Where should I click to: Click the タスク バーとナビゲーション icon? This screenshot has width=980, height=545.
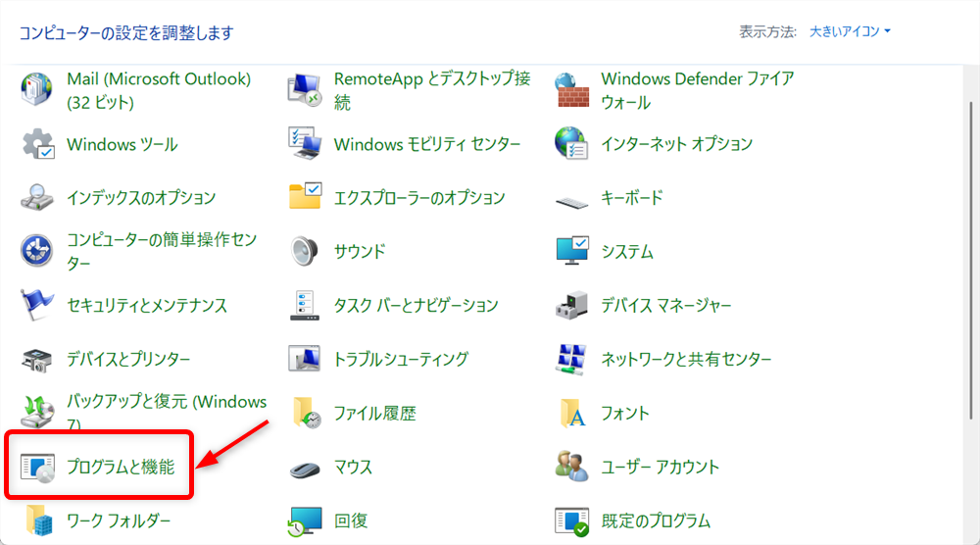pos(305,305)
